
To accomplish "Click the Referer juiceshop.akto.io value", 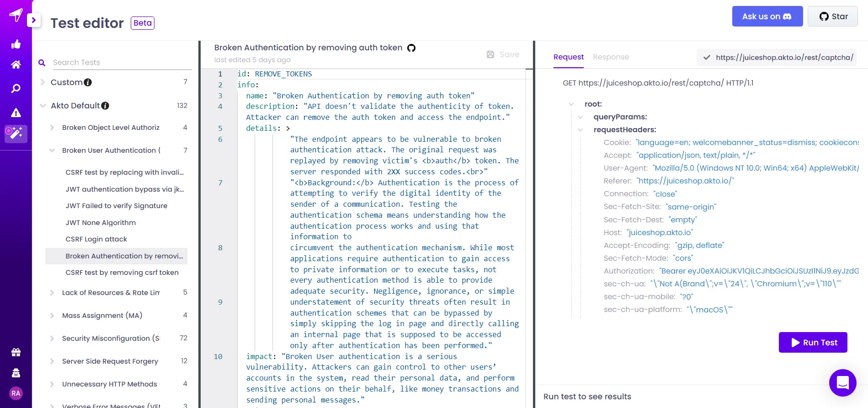I will point(685,181).
